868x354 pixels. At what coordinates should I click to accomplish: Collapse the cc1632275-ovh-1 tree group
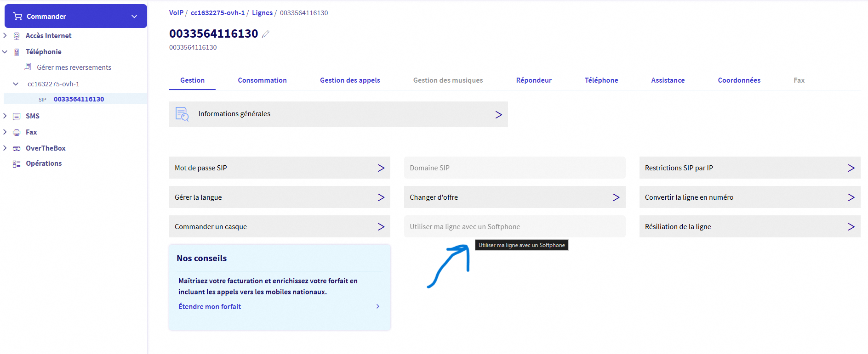pos(16,84)
